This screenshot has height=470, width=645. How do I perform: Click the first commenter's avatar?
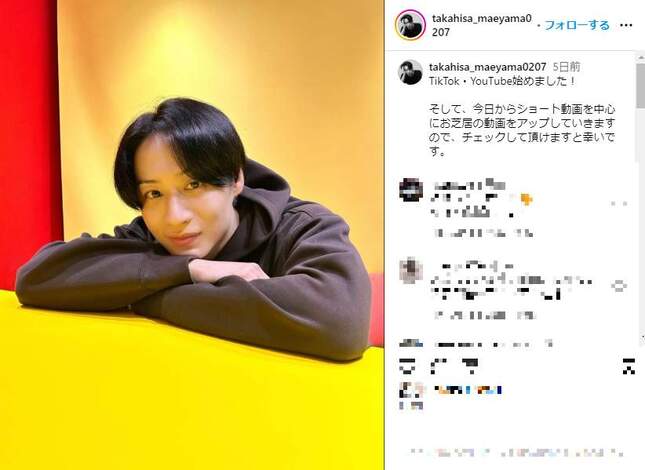411,190
